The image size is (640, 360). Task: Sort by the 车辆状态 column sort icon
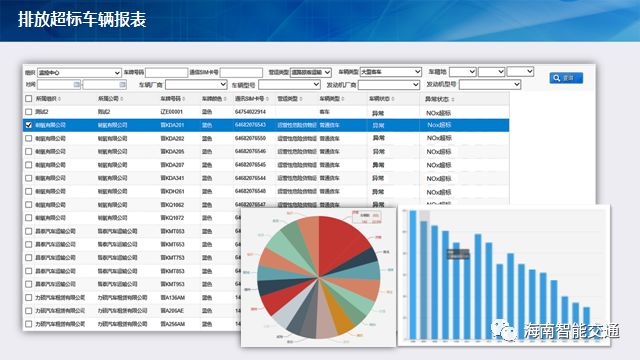click(393, 99)
